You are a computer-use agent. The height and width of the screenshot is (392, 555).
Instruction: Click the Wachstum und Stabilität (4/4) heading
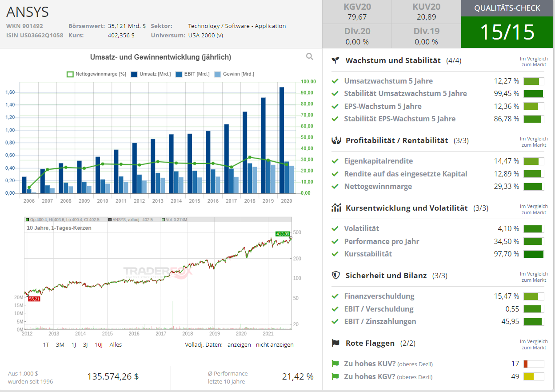pyautogui.click(x=403, y=60)
